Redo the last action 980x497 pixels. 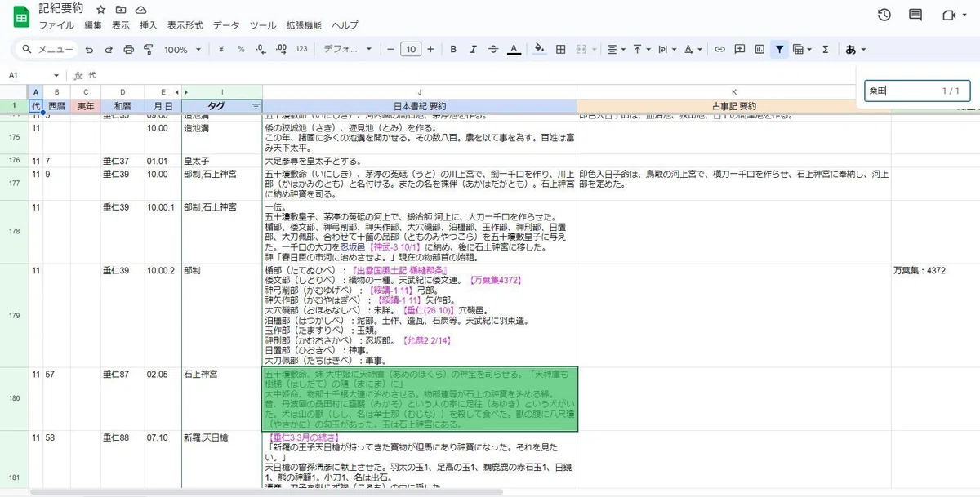coord(109,50)
